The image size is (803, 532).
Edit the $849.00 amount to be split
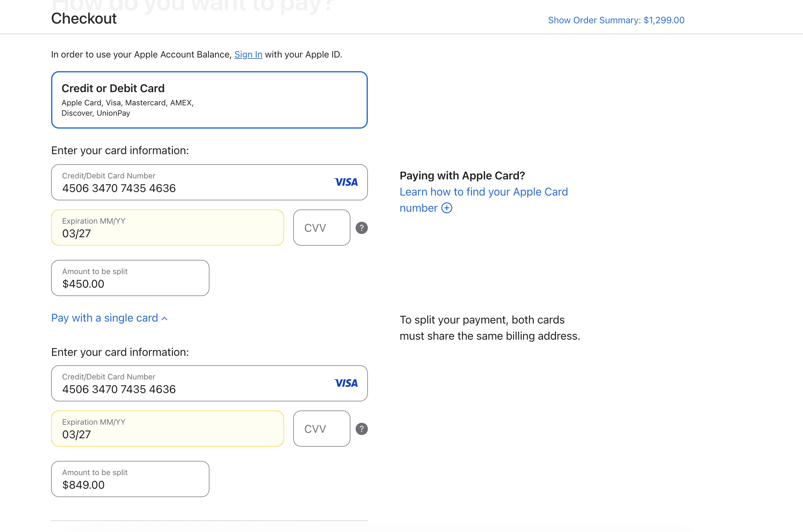130,479
